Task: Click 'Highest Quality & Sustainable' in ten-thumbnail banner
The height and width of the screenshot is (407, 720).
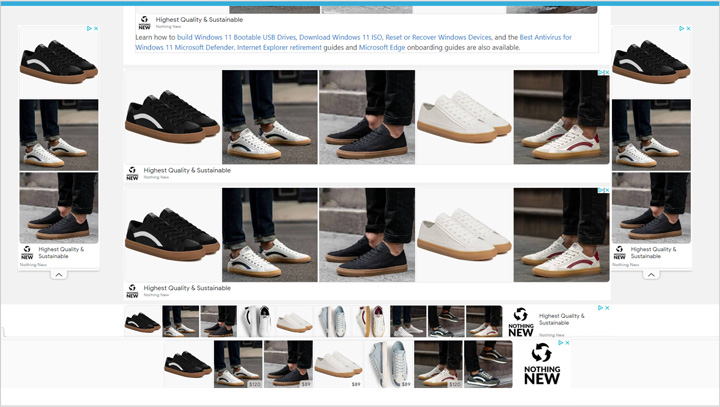Action: (x=561, y=319)
